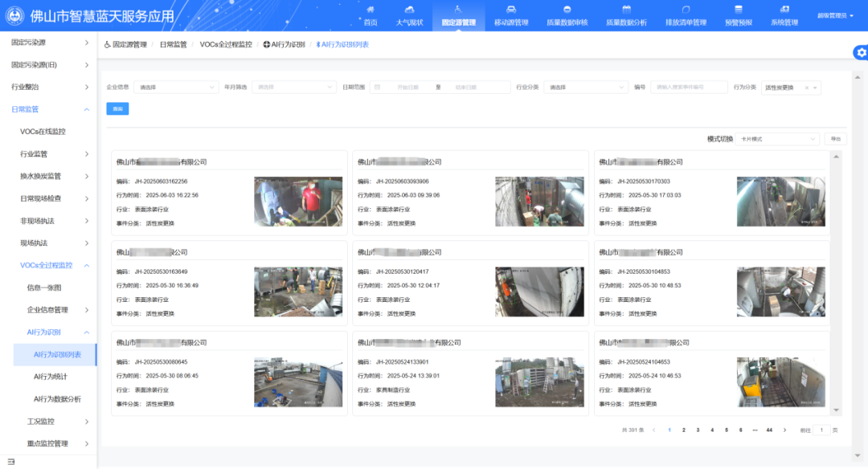Select the database icon above 预警预报
This screenshot has height=469, width=868.
pos(737,10)
